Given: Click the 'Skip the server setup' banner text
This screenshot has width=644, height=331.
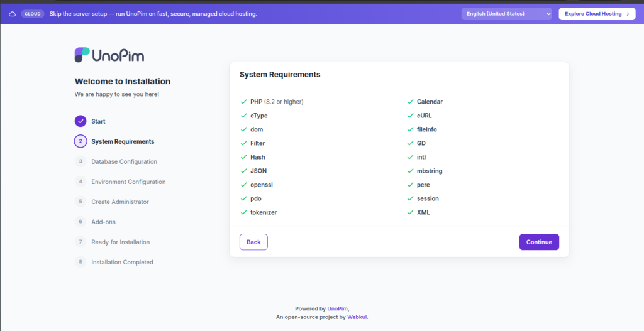Looking at the screenshot, I should [153, 14].
